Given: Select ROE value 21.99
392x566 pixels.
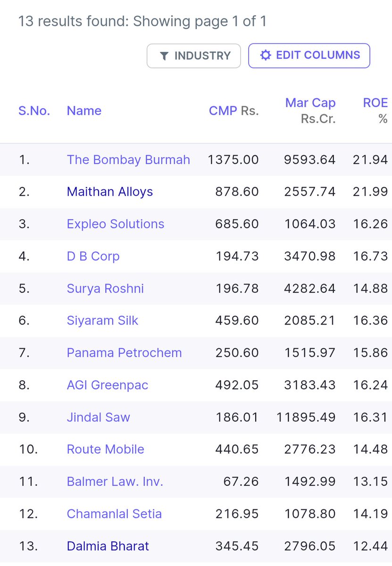Looking at the screenshot, I should (x=370, y=192).
